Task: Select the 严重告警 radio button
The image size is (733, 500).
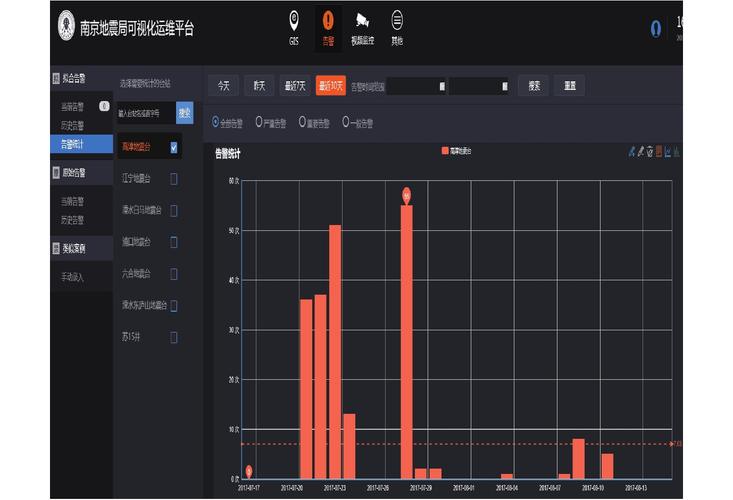Action: pos(259,122)
